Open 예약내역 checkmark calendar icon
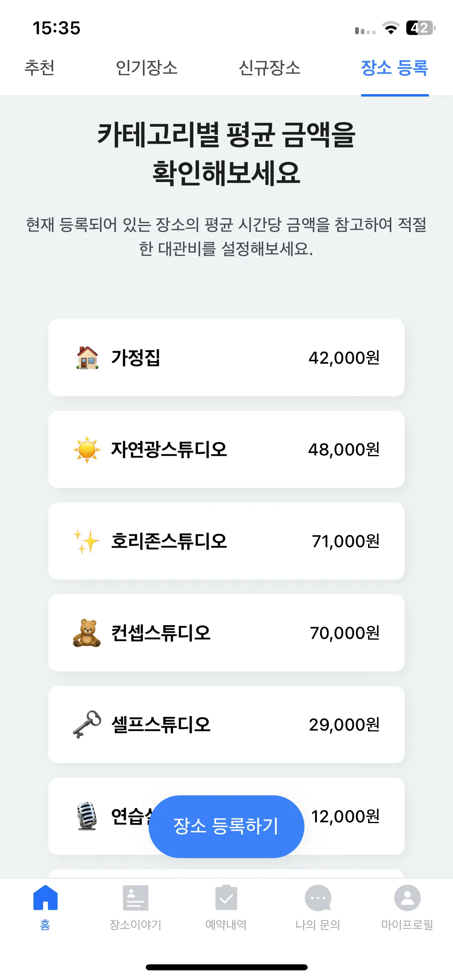This screenshot has width=453, height=980. [x=226, y=898]
